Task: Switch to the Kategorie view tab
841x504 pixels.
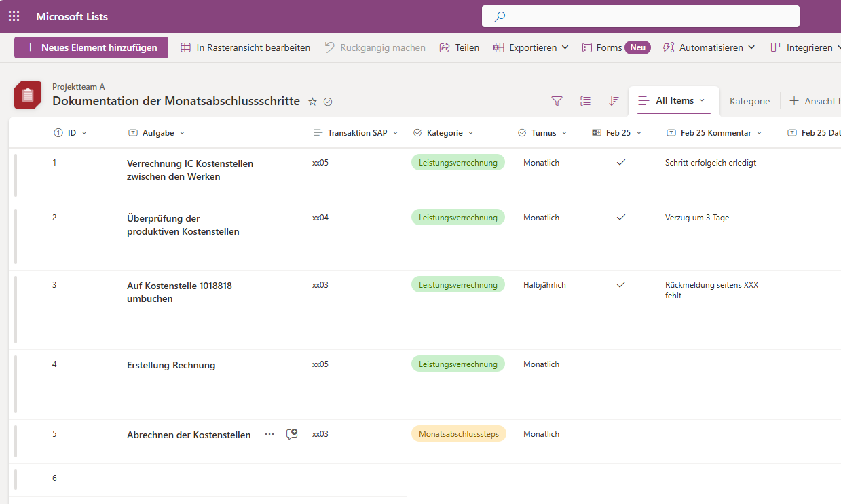Action: [749, 101]
